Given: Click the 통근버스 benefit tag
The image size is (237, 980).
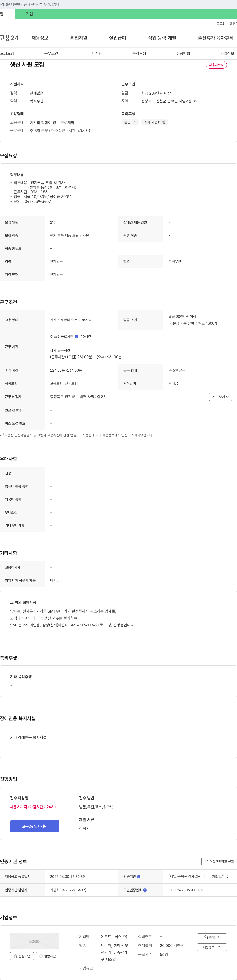Looking at the screenshot, I should [130, 122].
